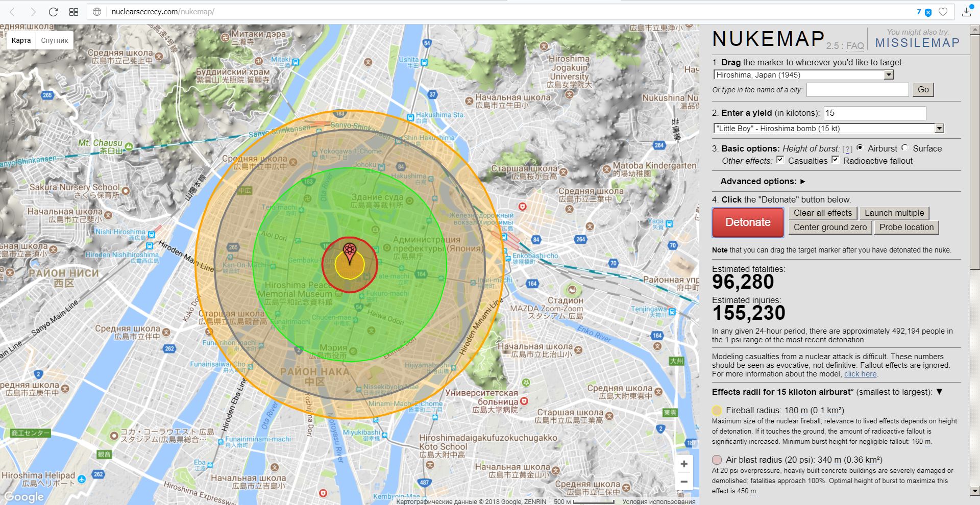The height and width of the screenshot is (505, 980).
Task: Click the 340 m air blast unit
Action: (x=837, y=460)
